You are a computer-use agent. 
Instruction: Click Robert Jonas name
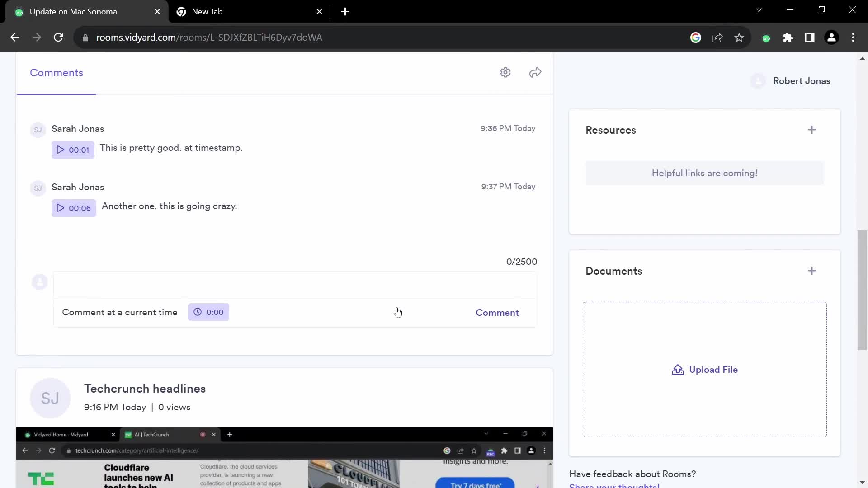802,81
